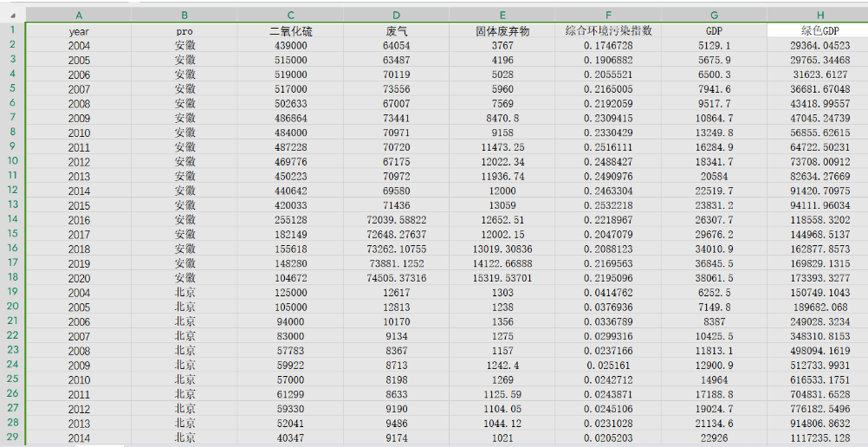Select cell containing 11813.1
The width and height of the screenshot is (868, 447).
pyautogui.click(x=714, y=351)
